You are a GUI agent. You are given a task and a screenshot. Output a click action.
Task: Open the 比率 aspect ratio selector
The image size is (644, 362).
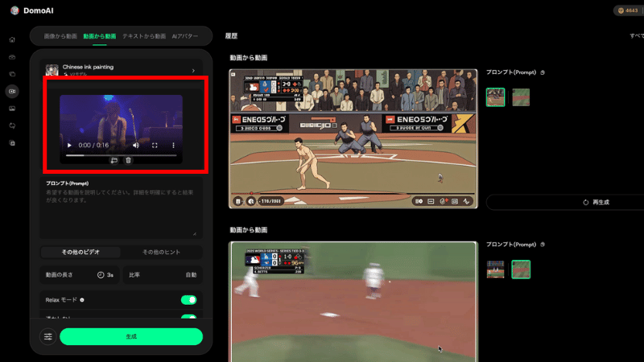163,275
